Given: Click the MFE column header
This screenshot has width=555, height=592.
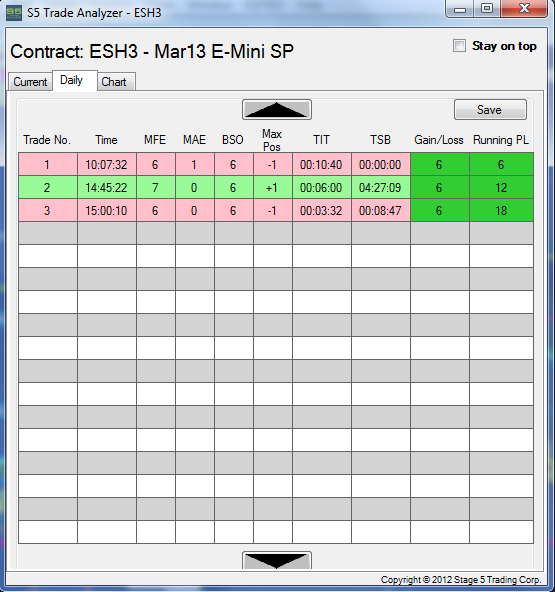Looking at the screenshot, I should [155, 140].
